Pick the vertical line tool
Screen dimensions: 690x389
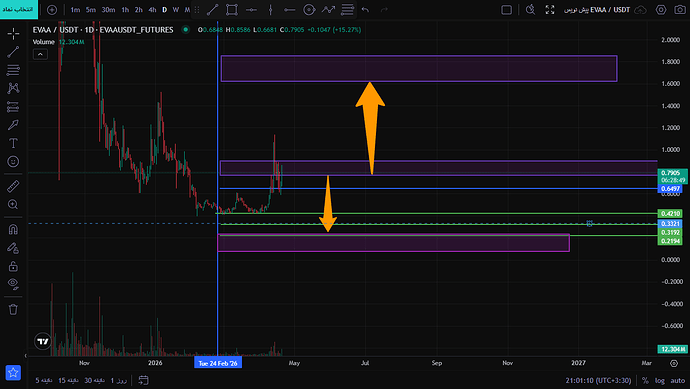point(271,10)
